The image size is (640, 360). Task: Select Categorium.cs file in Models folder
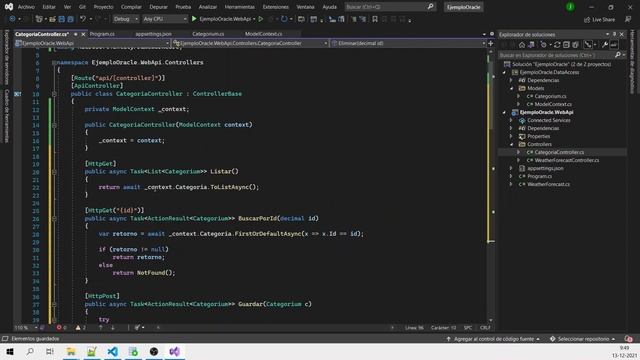(550, 96)
